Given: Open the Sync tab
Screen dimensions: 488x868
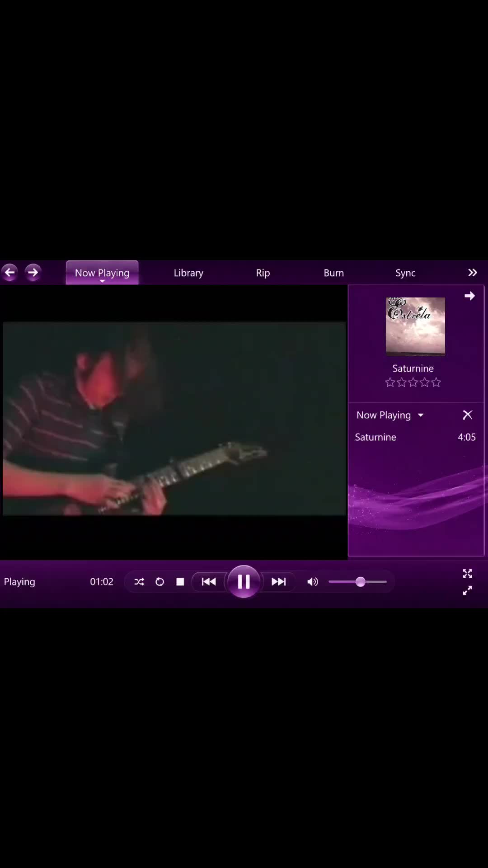Looking at the screenshot, I should click(405, 273).
